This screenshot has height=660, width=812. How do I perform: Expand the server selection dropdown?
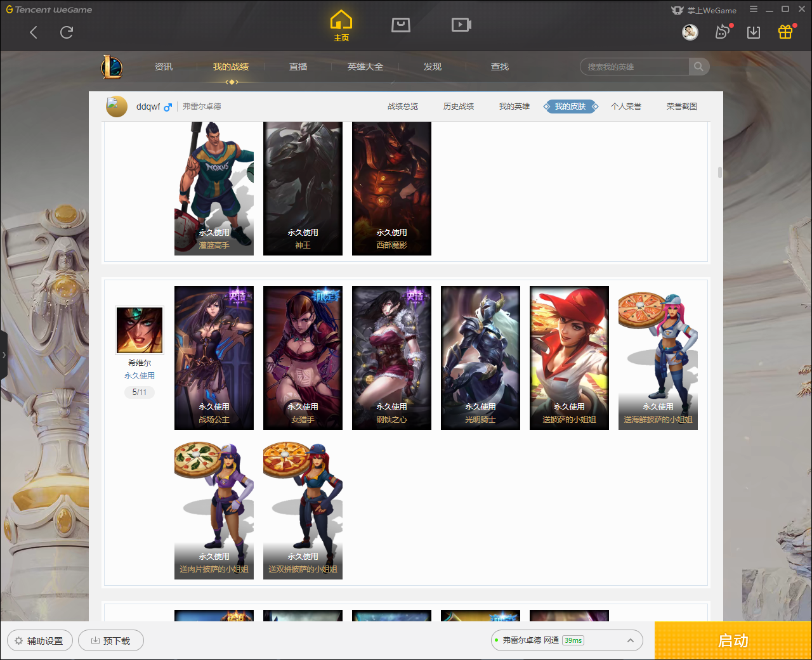pos(630,640)
